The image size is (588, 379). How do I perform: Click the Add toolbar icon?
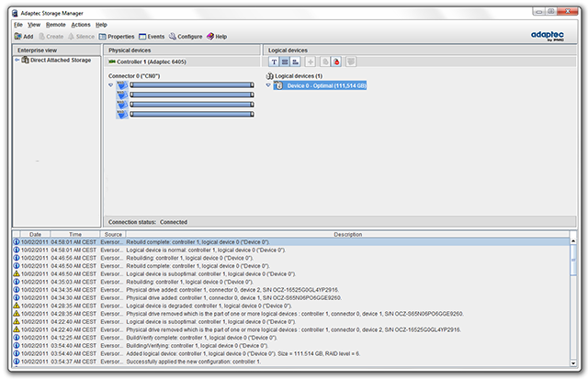point(18,37)
